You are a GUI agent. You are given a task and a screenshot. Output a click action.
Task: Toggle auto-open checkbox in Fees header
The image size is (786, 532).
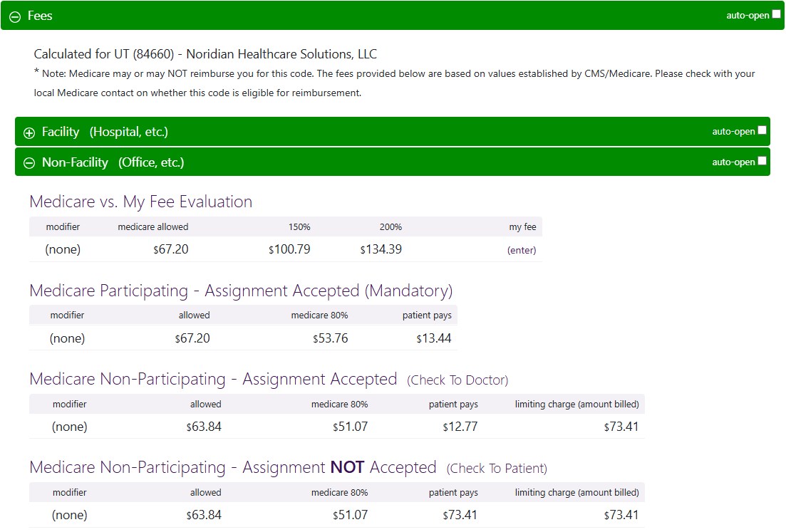point(776,14)
